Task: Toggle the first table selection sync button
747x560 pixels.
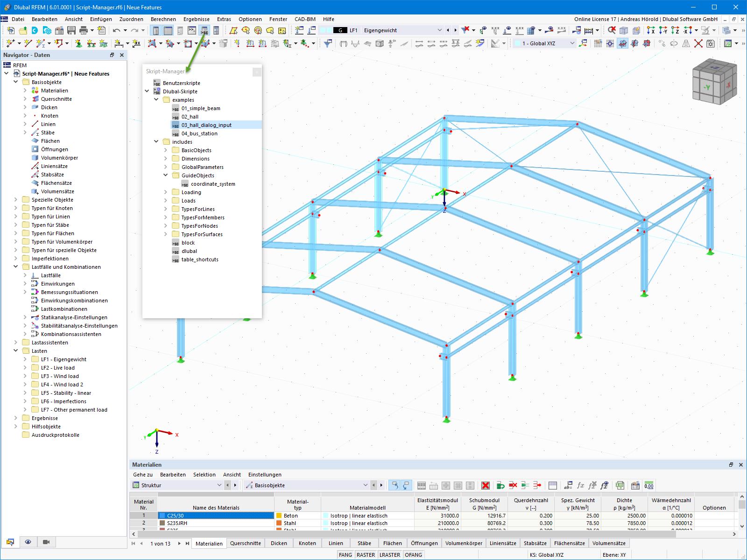Action: coord(395,485)
